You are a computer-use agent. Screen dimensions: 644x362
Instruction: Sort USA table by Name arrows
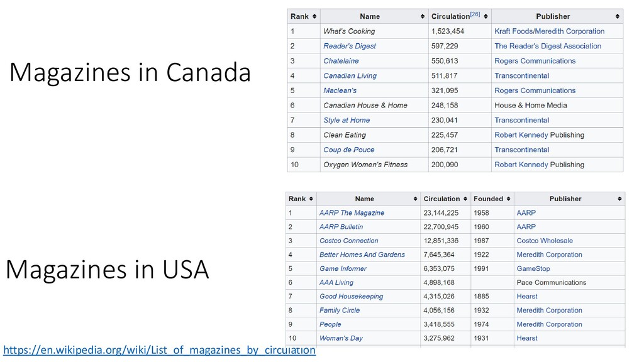[415, 199]
